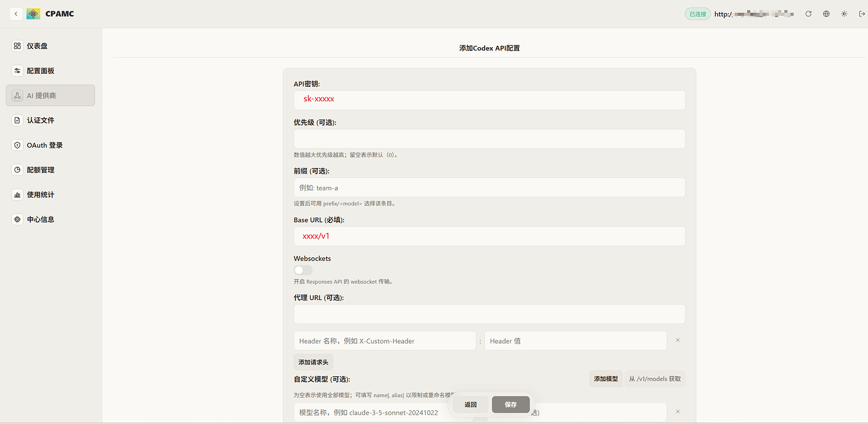
Task: Remove the custom model row
Action: (677, 412)
